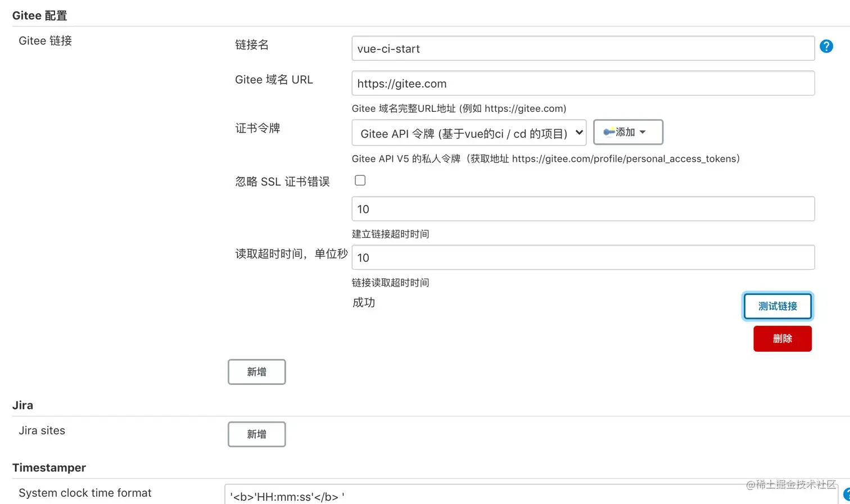Click the System clock time format label
The width and height of the screenshot is (850, 504).
85,493
